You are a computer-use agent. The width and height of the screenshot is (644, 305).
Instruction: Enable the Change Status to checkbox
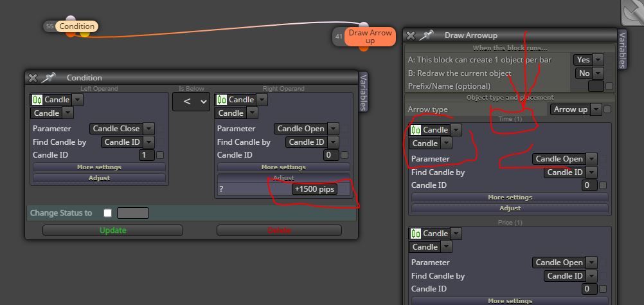point(107,213)
